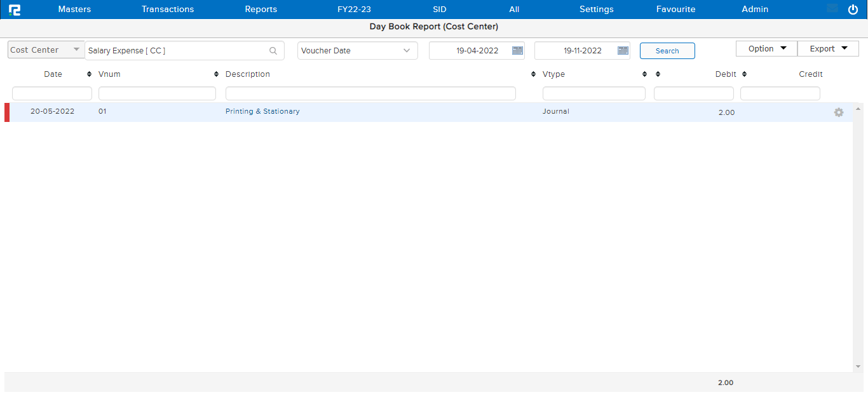Expand the Export dropdown
The width and height of the screenshot is (868, 397).
[x=828, y=48]
